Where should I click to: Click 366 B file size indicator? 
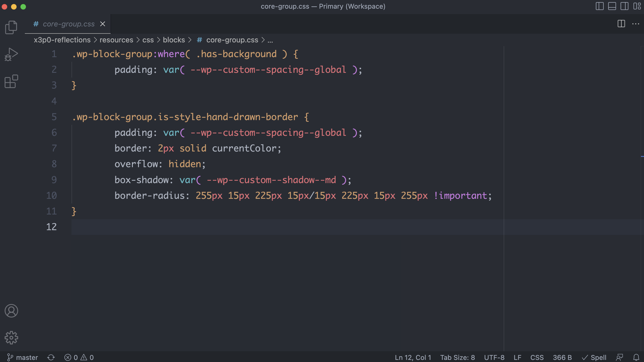(x=562, y=358)
